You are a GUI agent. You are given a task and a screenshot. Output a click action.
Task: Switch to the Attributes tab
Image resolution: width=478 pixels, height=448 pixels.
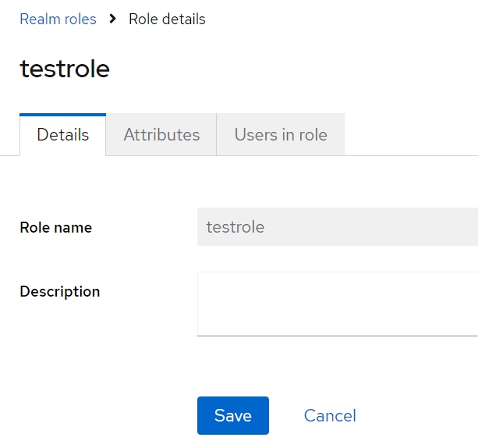point(161,135)
